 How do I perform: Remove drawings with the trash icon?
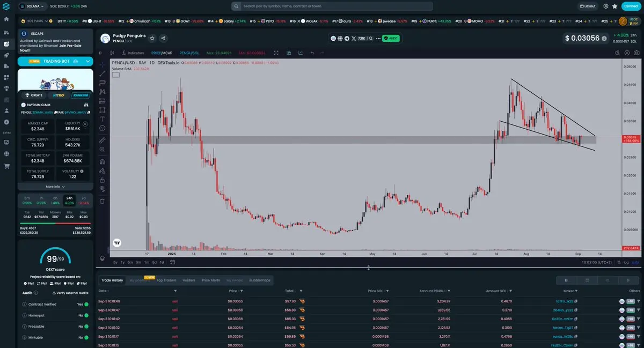click(x=103, y=201)
